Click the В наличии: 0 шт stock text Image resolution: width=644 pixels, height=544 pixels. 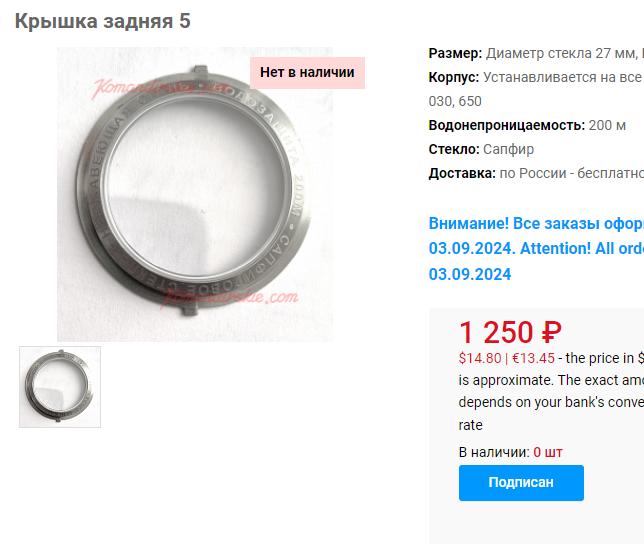(x=510, y=452)
